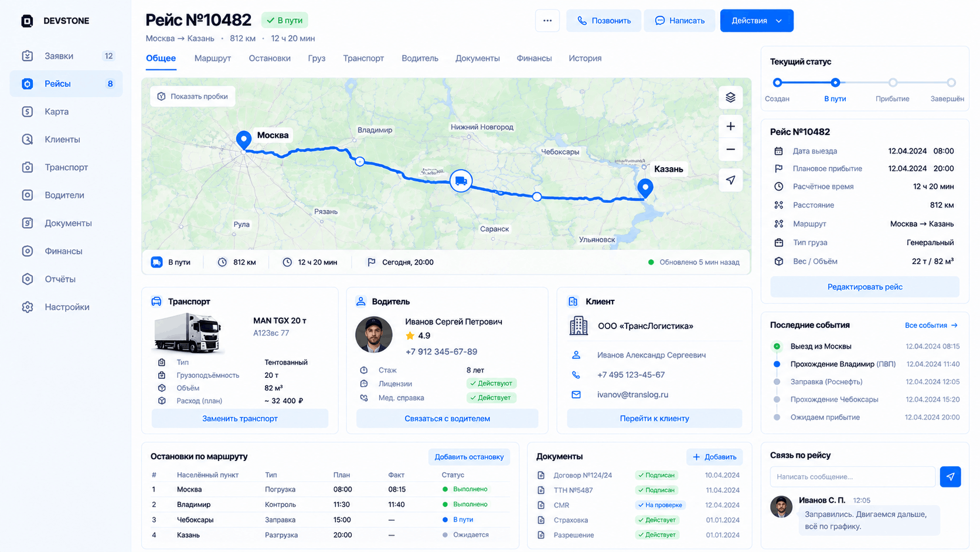This screenshot has width=980, height=552.
Task: Open Все события link
Action: click(931, 325)
